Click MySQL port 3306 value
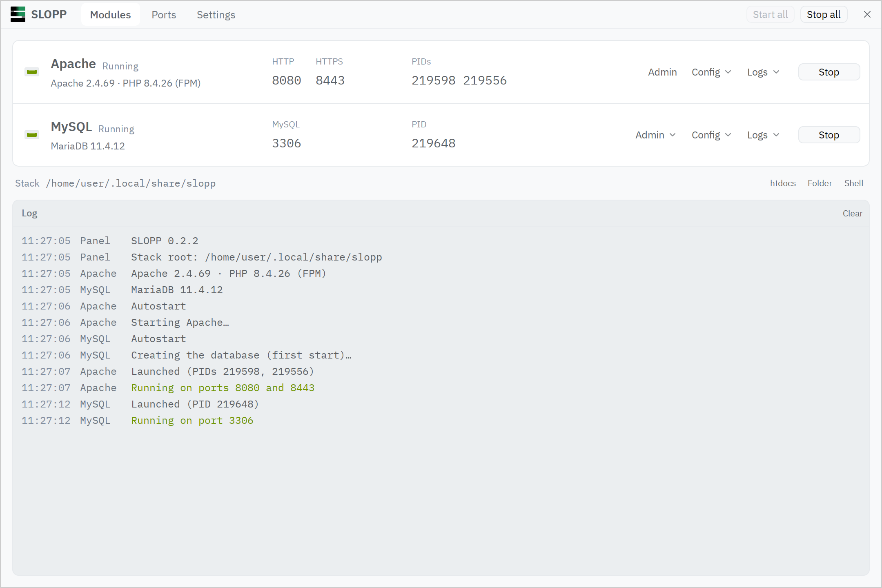The height and width of the screenshot is (588, 882). point(287,143)
